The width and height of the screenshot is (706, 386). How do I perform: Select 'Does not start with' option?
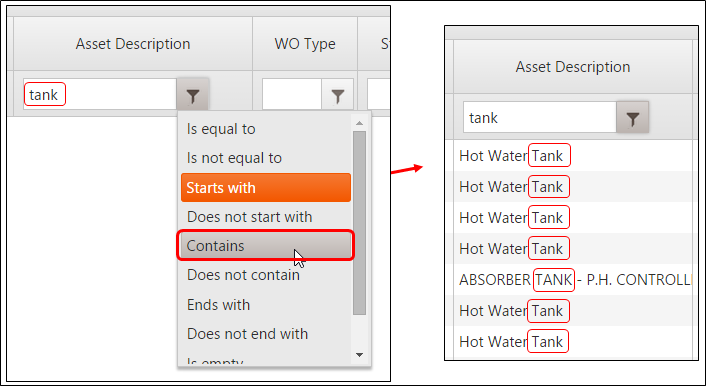266,217
